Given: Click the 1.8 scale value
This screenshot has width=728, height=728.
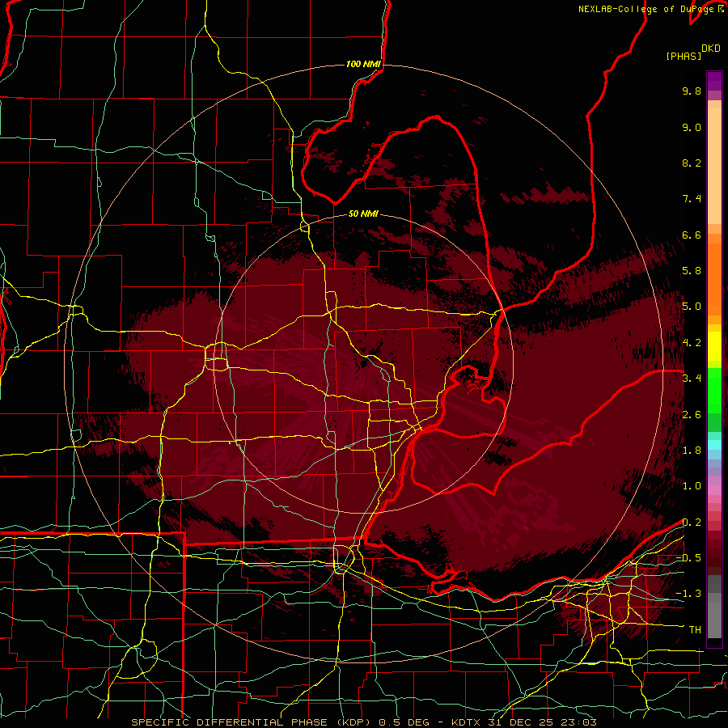Looking at the screenshot, I should (x=692, y=451).
